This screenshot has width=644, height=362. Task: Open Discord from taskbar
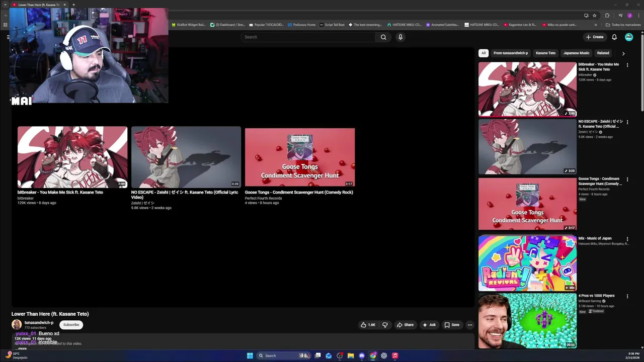click(x=362, y=355)
